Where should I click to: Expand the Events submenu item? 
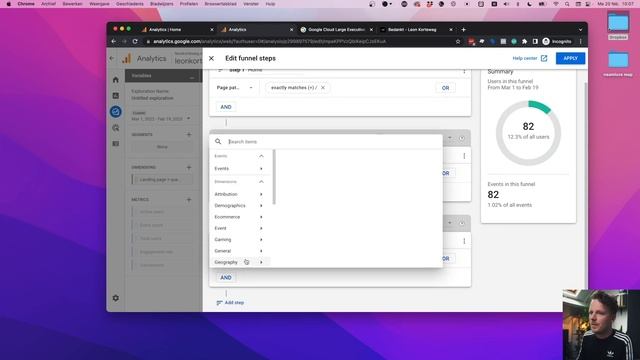(239, 169)
